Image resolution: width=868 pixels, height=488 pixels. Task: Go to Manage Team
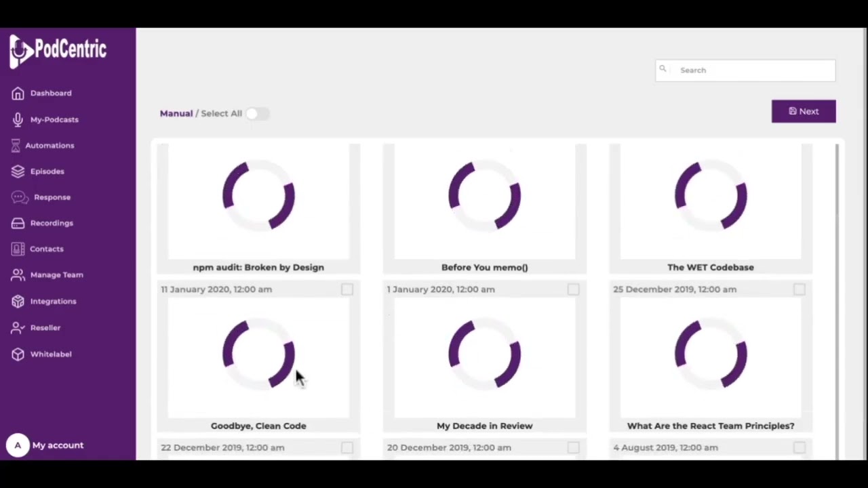(x=56, y=275)
